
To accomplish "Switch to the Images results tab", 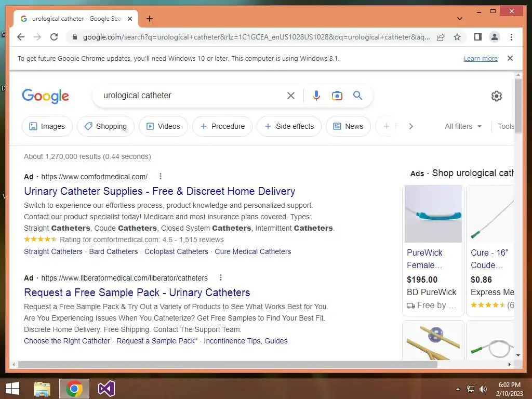I will point(47,126).
